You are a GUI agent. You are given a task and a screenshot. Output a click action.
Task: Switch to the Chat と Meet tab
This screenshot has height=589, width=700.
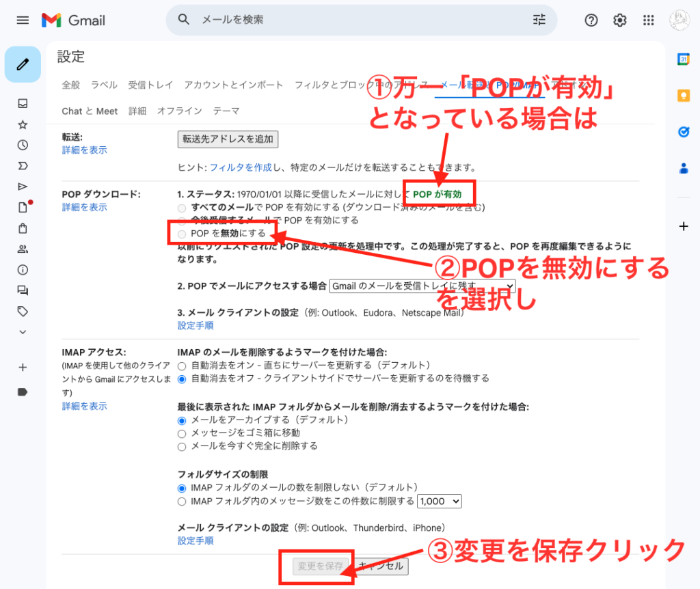click(x=90, y=111)
